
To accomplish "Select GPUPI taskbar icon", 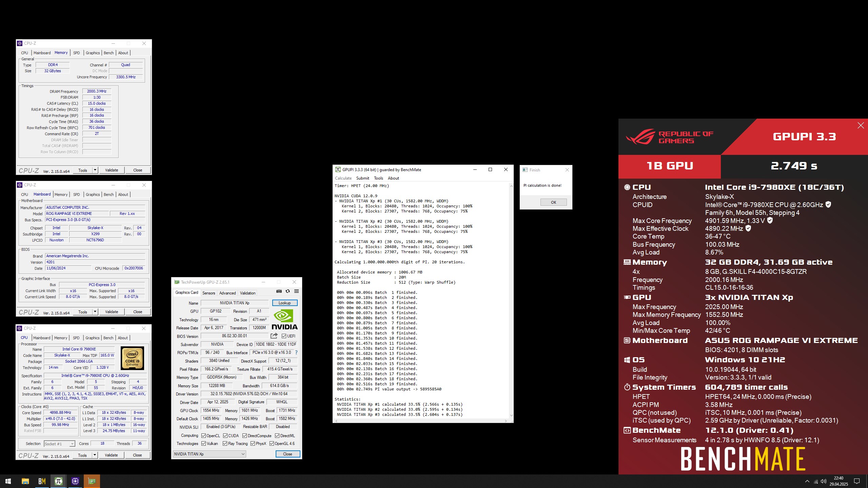I will click(58, 481).
